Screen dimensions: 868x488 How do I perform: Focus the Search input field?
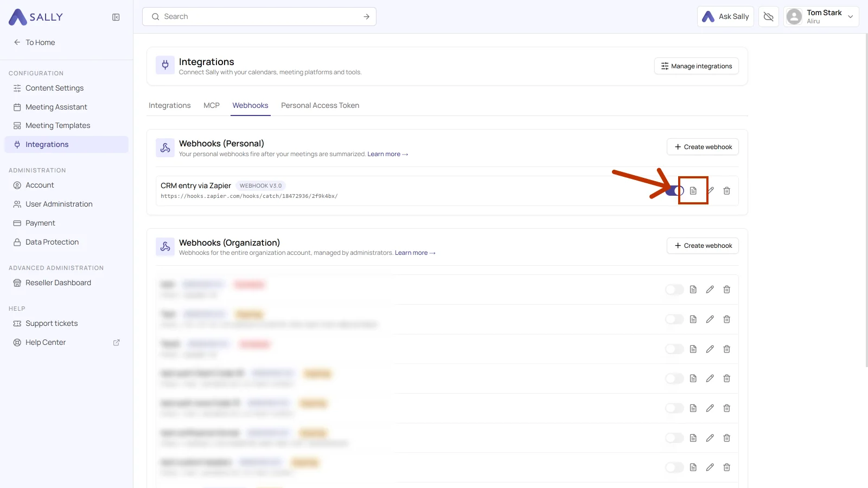pos(259,17)
